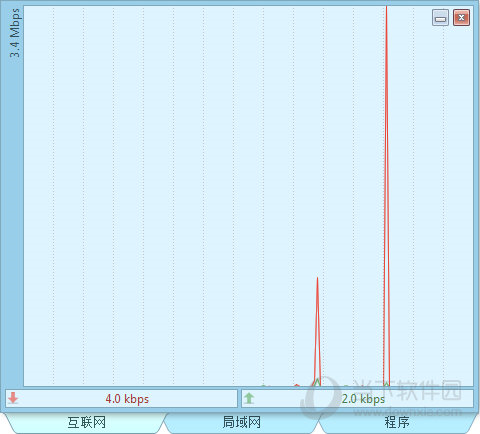Close the traffic graph window
Image resolution: width=480 pixels, height=434 pixels.
(461, 18)
